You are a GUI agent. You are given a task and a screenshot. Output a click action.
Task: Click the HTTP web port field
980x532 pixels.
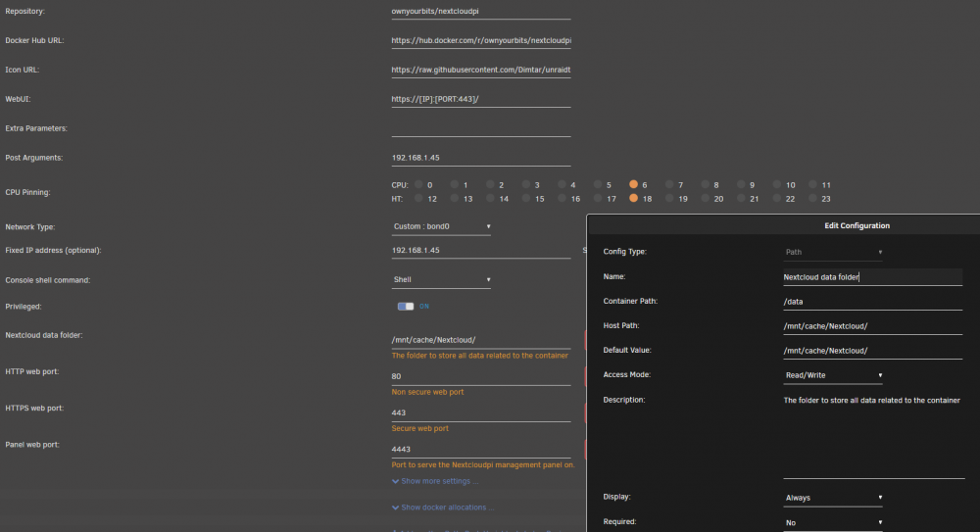point(481,376)
